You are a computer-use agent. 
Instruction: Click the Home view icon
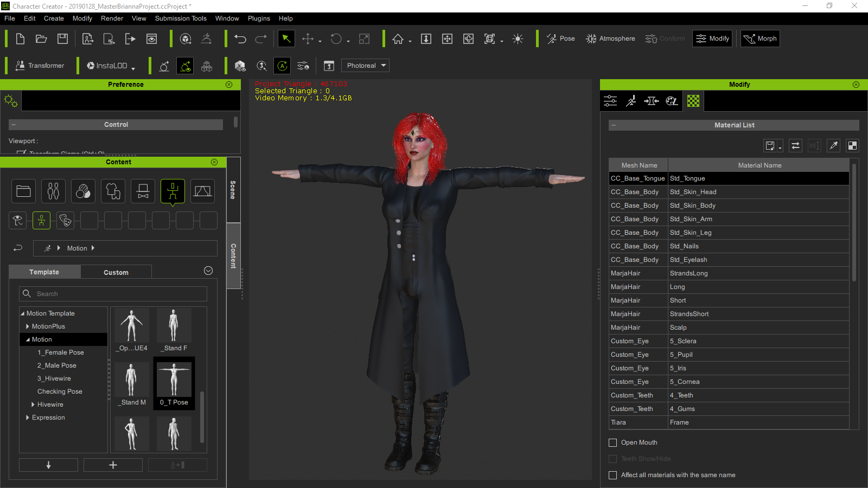pyautogui.click(x=398, y=38)
